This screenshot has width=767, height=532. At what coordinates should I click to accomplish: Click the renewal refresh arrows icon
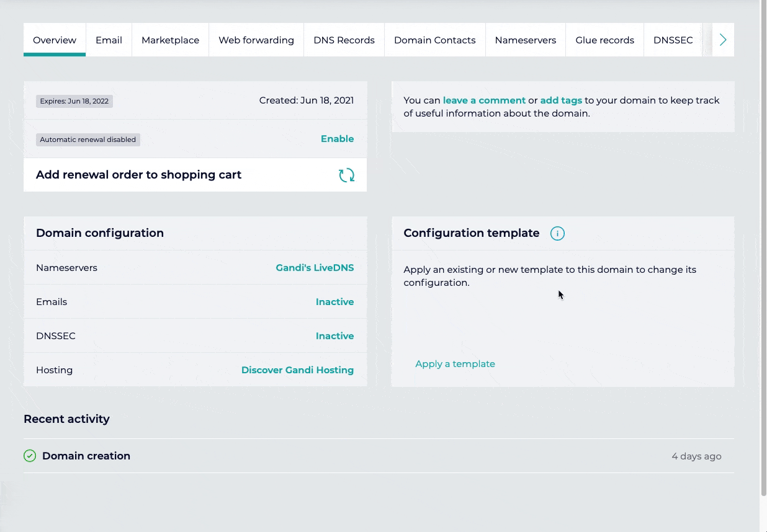(x=346, y=175)
